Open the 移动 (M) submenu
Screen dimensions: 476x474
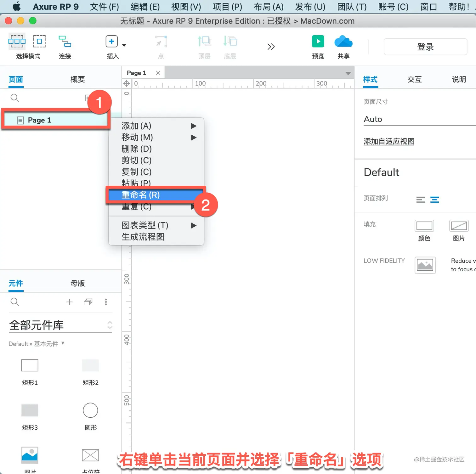click(x=156, y=137)
